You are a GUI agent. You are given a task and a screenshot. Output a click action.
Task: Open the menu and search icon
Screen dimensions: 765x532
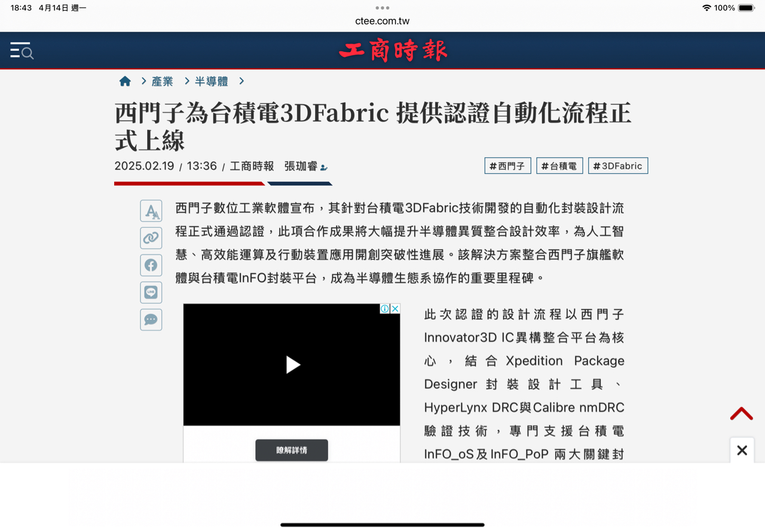click(x=22, y=51)
